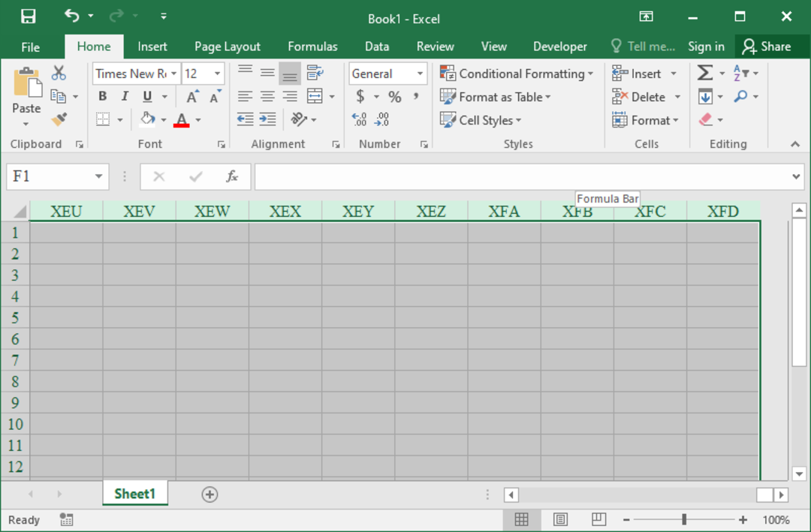Increase indent
The height and width of the screenshot is (532, 811).
coord(267,119)
